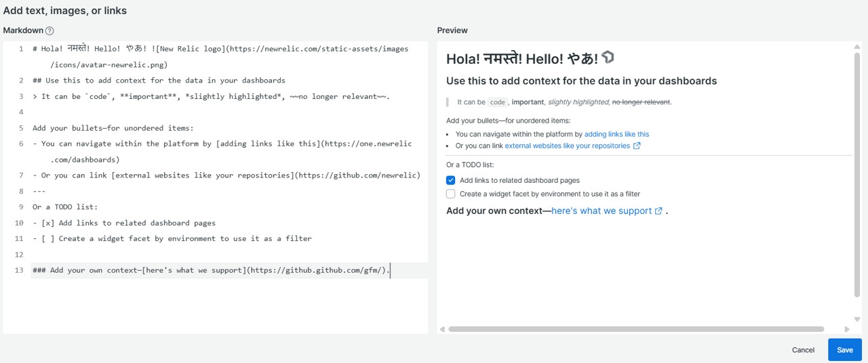Follow the 'here's what we support' link
Image resolution: width=868 pixels, height=363 pixels.
601,211
